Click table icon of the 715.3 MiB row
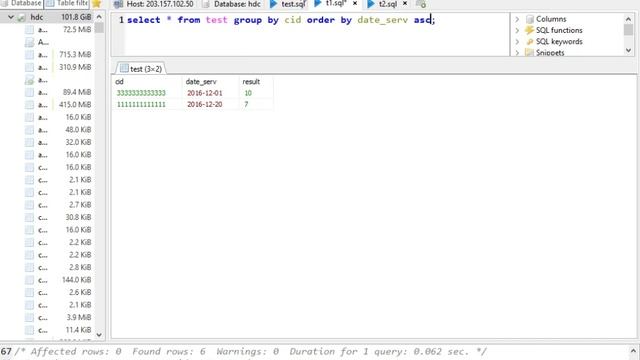 (x=29, y=54)
